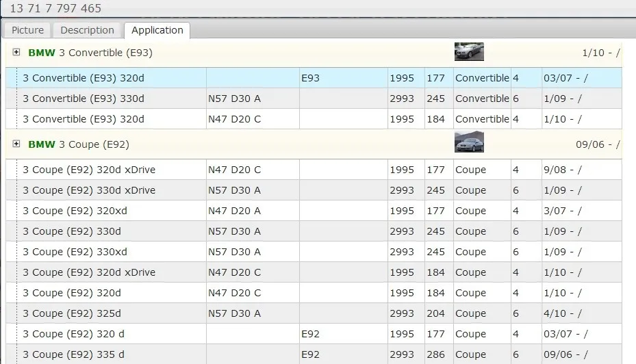Select 3 Coupe (E92) 320 d row
Screen dimensions: 636x364
[314, 334]
